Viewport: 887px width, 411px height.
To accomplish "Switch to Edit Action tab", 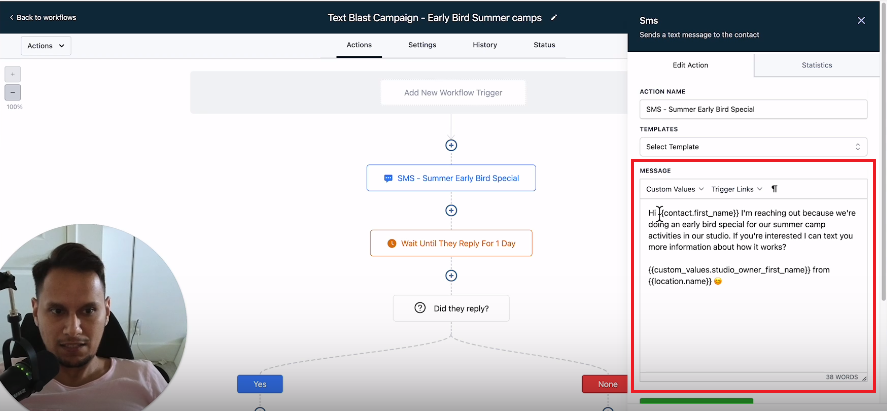I will (x=690, y=65).
